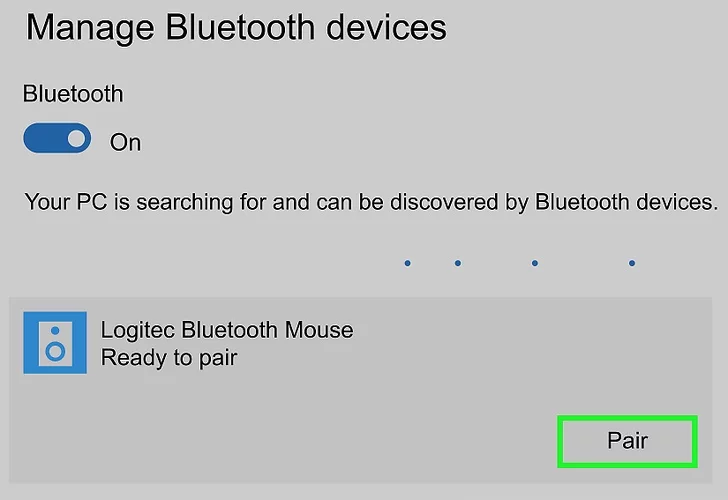Click the last searching progress dot
The height and width of the screenshot is (500, 728).
pos(632,264)
